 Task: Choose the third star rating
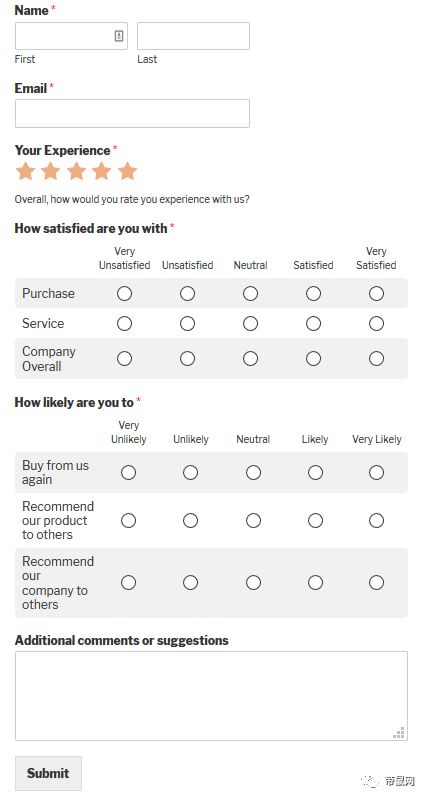point(76,171)
